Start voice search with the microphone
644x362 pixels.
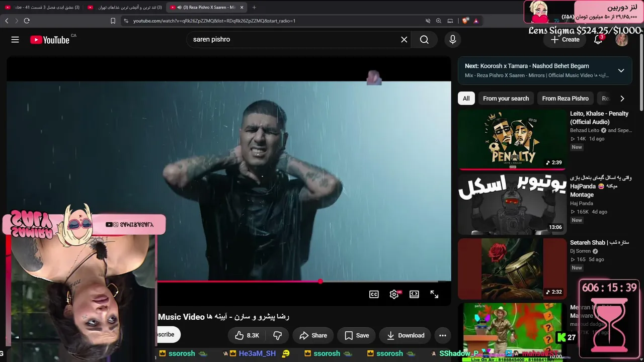tap(453, 40)
